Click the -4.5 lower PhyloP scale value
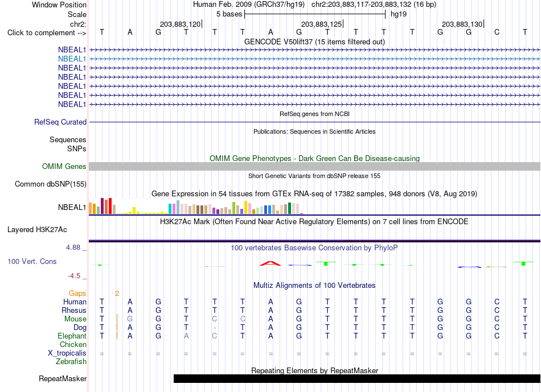The height and width of the screenshot is (392, 541). [74, 276]
